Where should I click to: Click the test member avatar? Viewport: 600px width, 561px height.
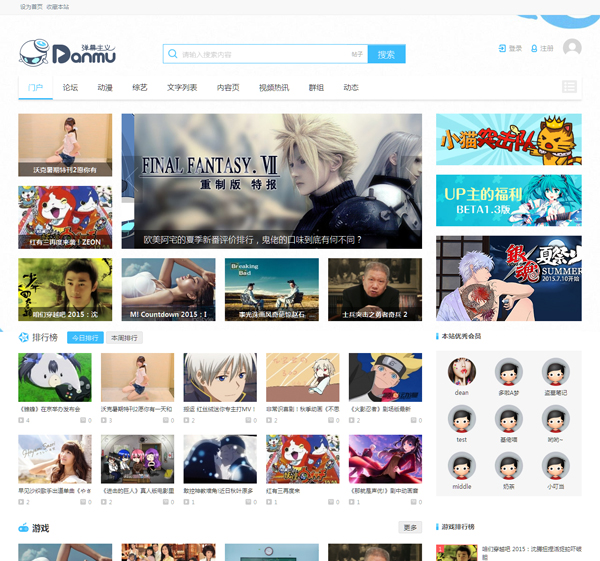pyautogui.click(x=462, y=419)
